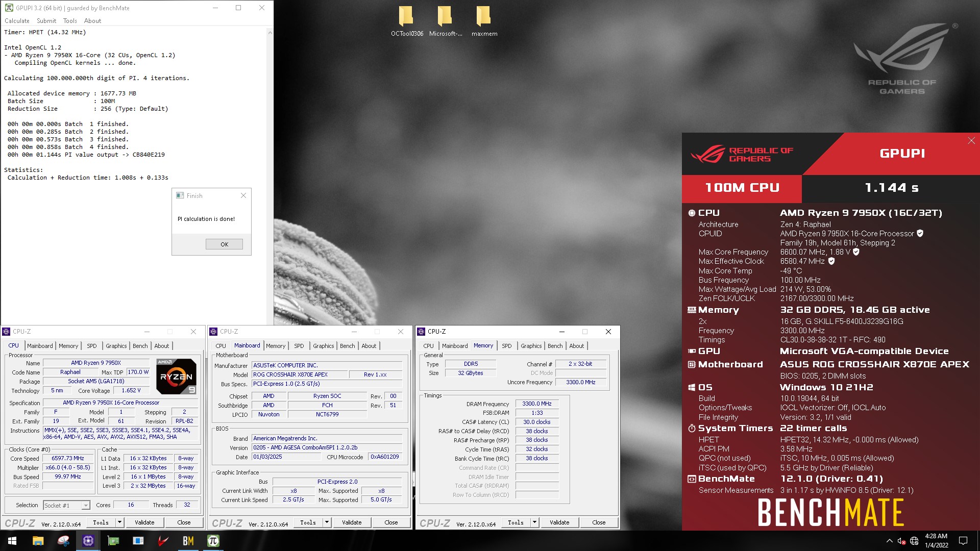The image size is (980, 551).
Task: Click Close in left CPU-Z window
Action: (x=184, y=522)
